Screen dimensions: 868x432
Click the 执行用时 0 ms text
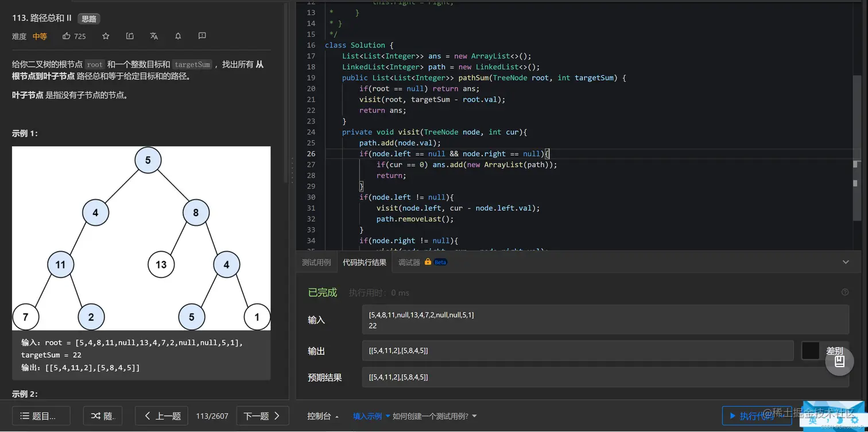pyautogui.click(x=379, y=293)
